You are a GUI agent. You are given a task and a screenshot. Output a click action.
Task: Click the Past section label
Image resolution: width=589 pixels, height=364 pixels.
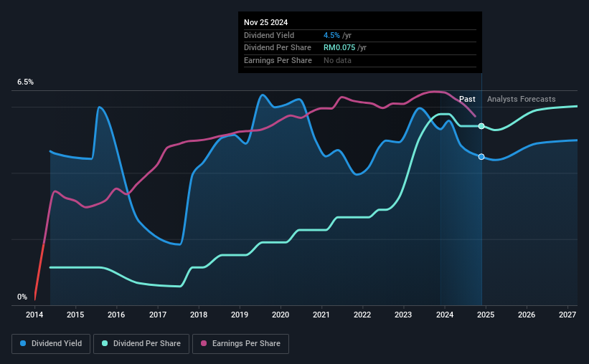(467, 99)
